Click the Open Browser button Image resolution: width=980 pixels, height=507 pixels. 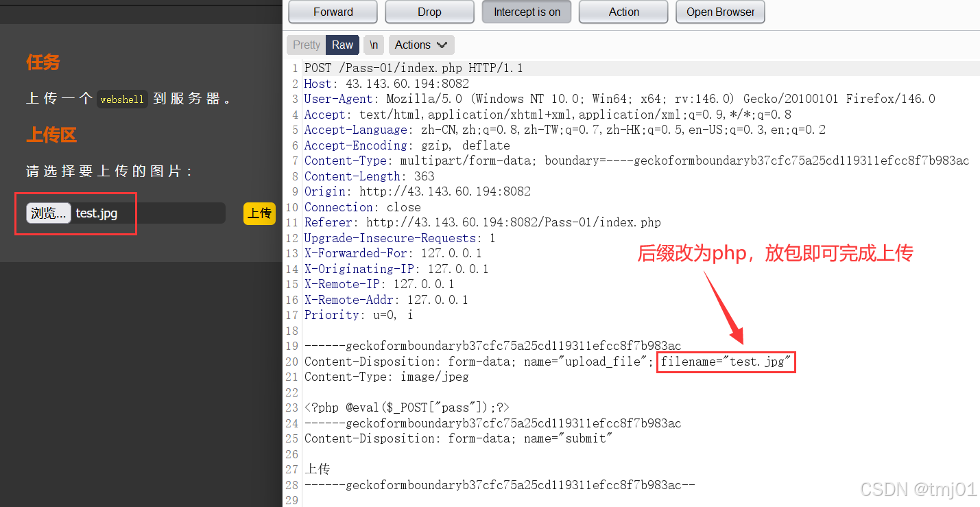click(720, 12)
